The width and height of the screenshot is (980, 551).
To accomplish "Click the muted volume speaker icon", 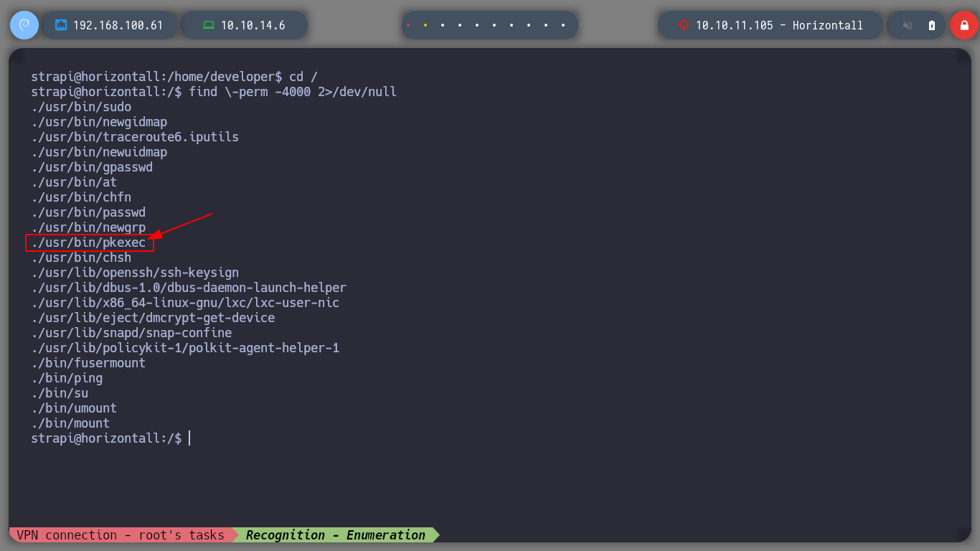I will [x=908, y=25].
